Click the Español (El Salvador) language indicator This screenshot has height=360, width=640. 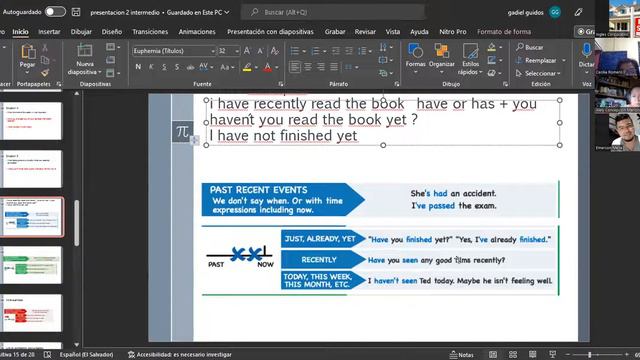(x=86, y=355)
